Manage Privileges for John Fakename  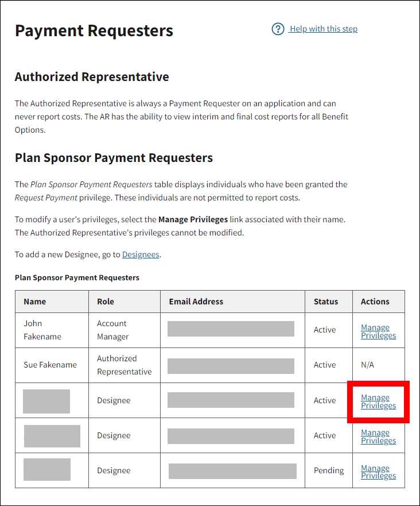pos(378,331)
